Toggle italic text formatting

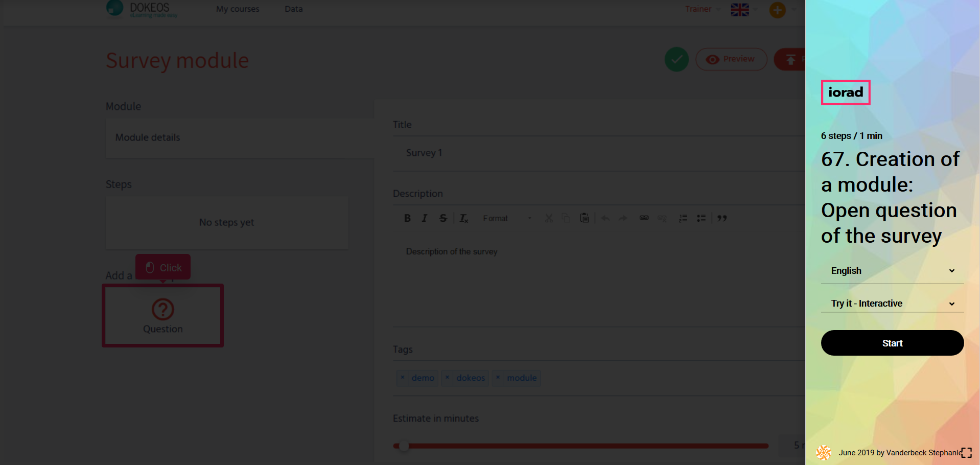point(424,218)
